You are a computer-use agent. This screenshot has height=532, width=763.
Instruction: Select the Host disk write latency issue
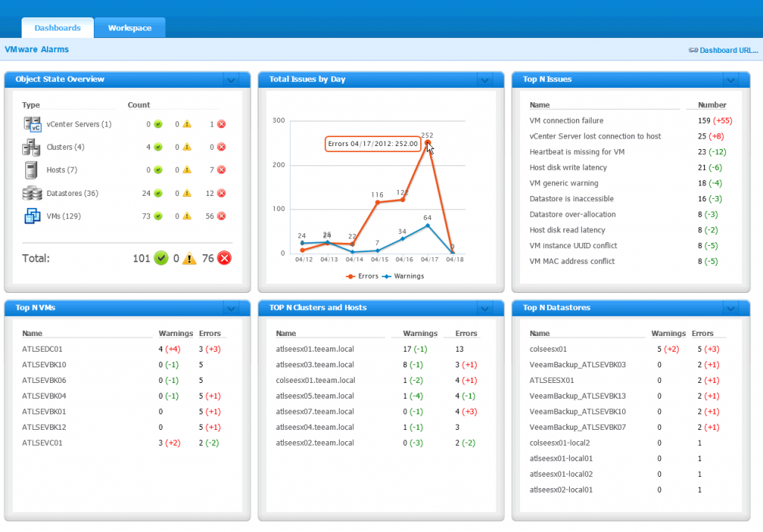[x=569, y=168]
